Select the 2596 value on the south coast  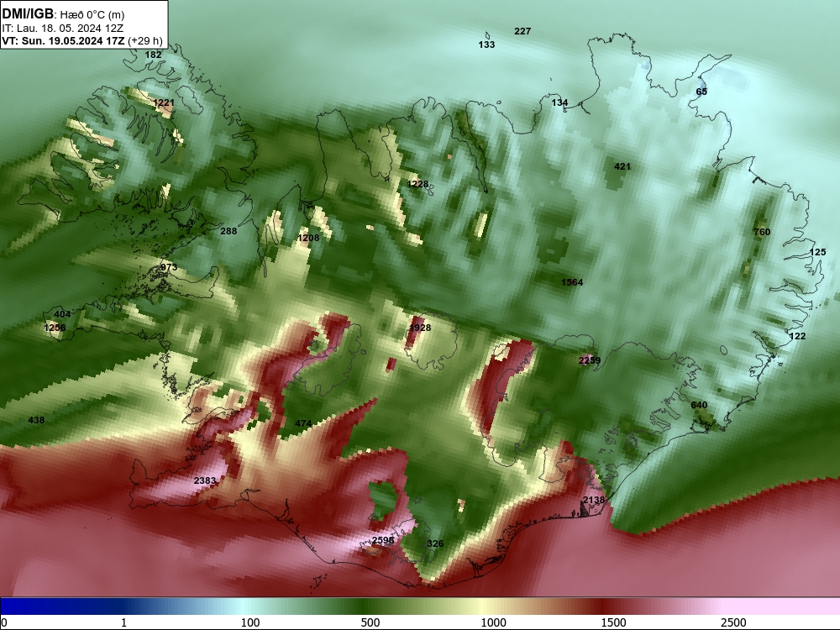click(x=383, y=540)
